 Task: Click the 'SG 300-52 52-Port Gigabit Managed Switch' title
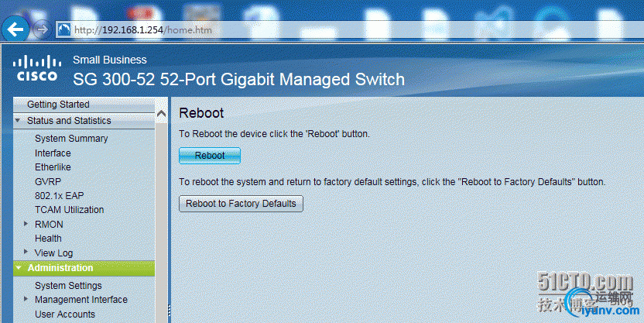click(238, 79)
